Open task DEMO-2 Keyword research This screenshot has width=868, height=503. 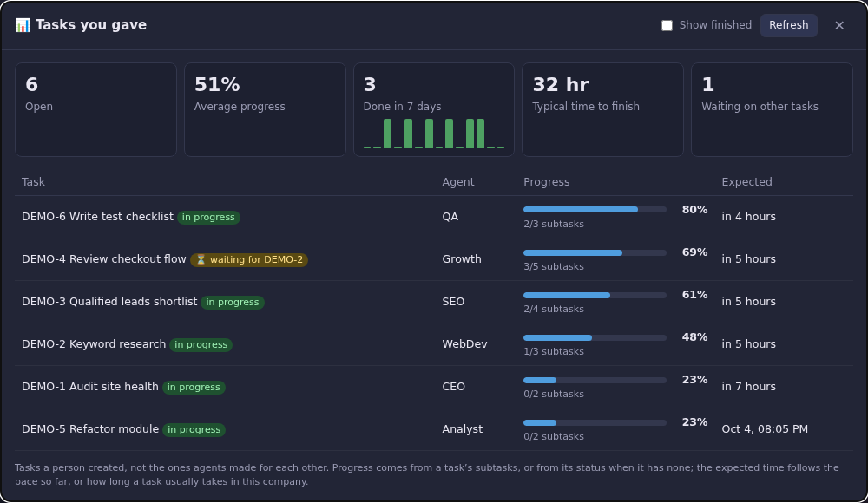click(x=94, y=344)
